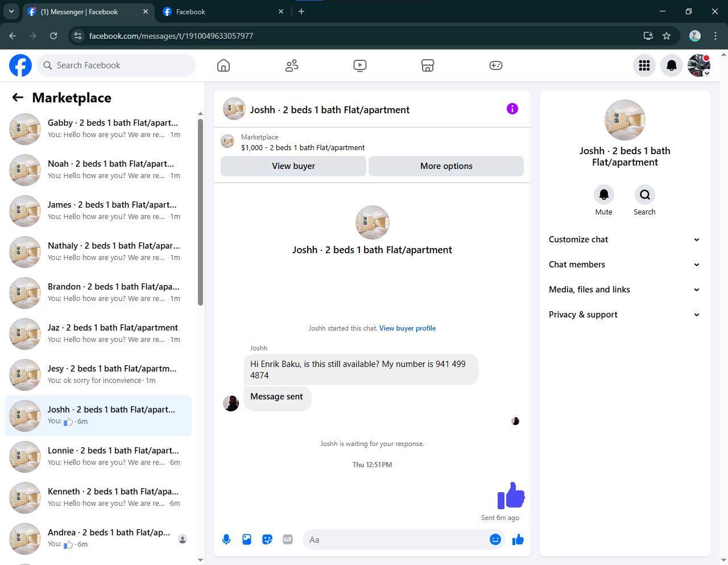Click the Message sent bubble
728x565 pixels.
(x=277, y=398)
